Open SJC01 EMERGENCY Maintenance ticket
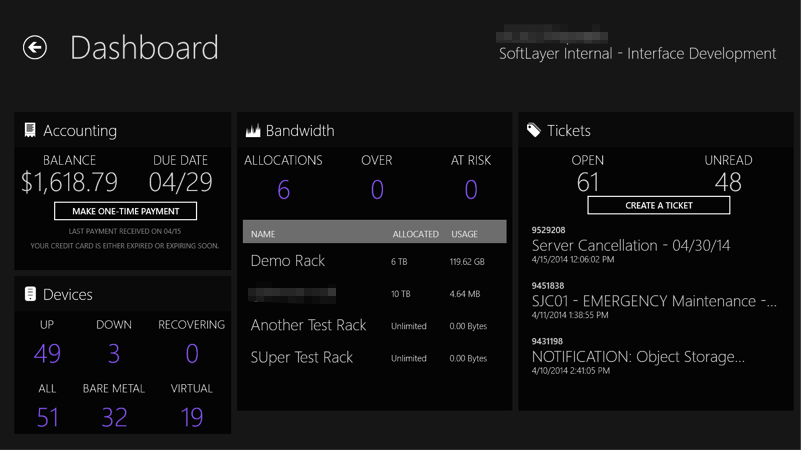 pyautogui.click(x=654, y=301)
